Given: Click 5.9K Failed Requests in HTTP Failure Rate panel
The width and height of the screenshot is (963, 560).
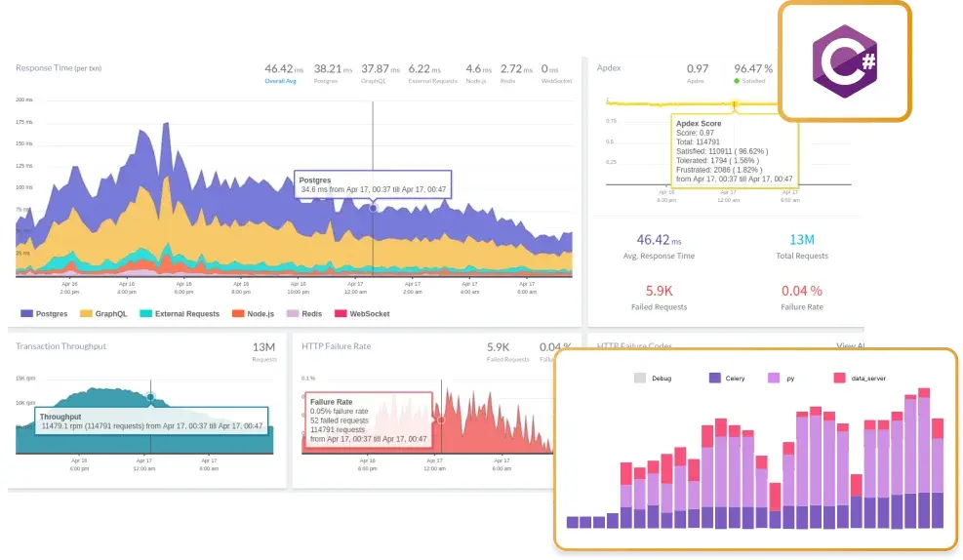Looking at the screenshot, I should (x=507, y=351).
